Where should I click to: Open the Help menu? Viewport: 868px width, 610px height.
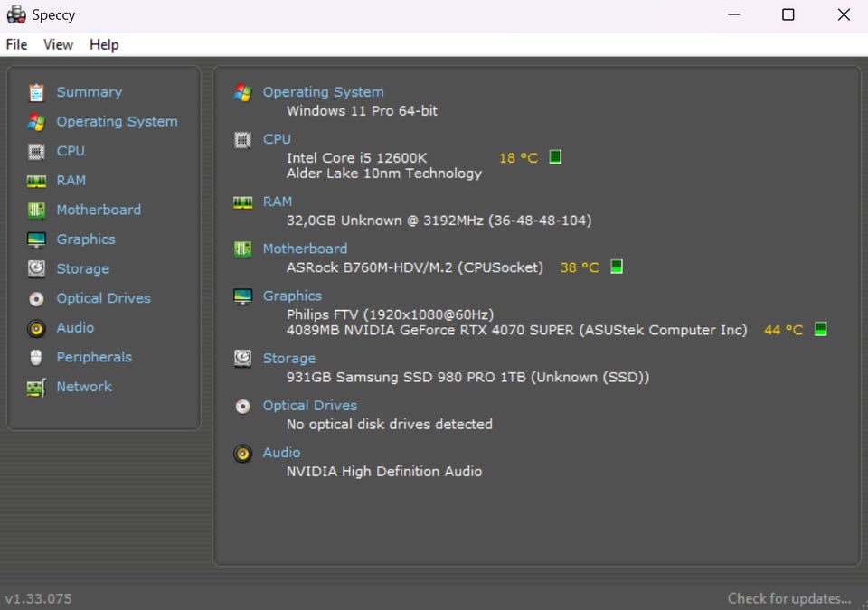tap(104, 44)
